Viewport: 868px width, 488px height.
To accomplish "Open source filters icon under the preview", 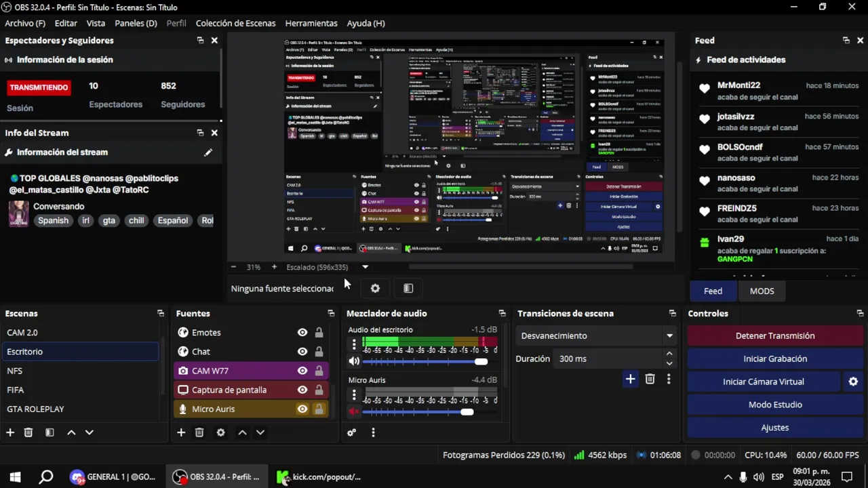I will tap(408, 288).
